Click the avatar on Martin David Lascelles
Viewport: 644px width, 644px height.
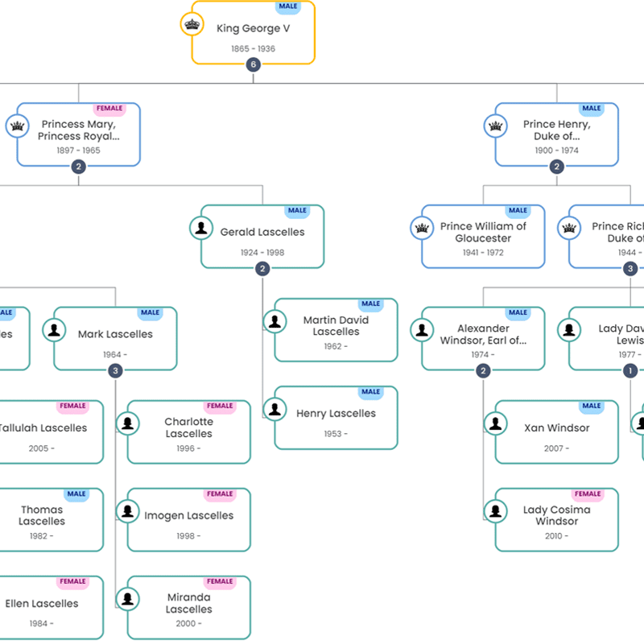pos(274,320)
